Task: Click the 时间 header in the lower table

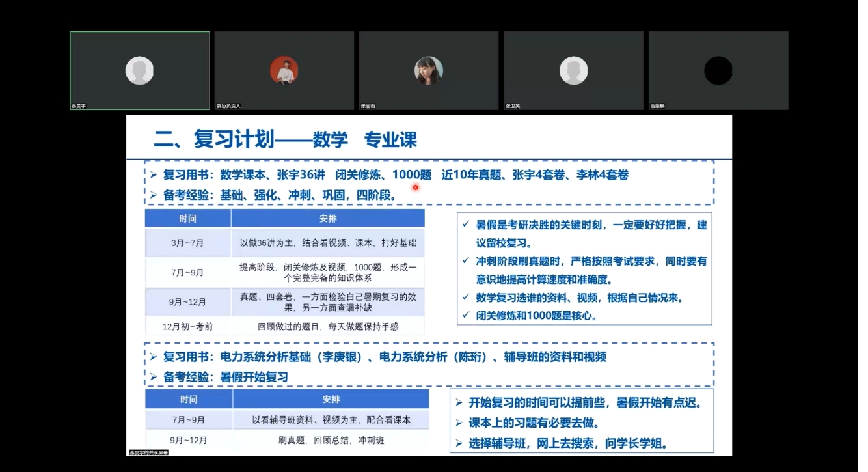Action: pyautogui.click(x=189, y=399)
